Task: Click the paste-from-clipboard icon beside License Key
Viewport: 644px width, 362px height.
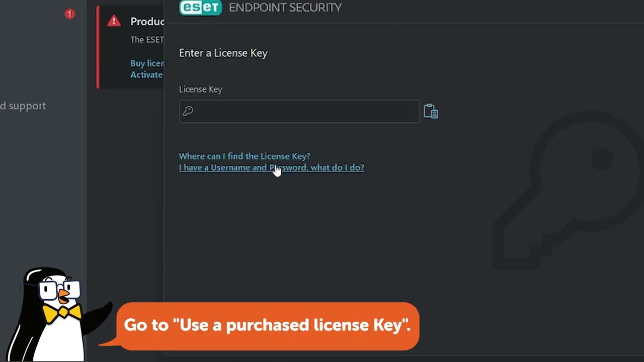Action: click(431, 111)
